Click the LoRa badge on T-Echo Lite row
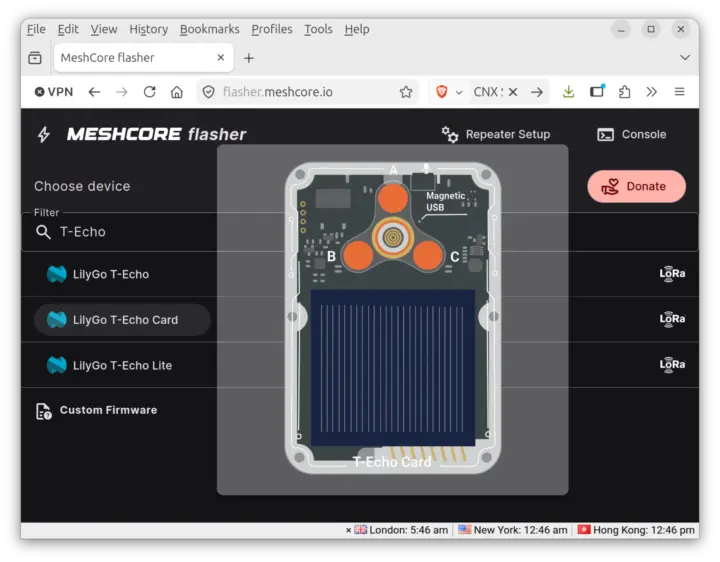 [x=672, y=365]
